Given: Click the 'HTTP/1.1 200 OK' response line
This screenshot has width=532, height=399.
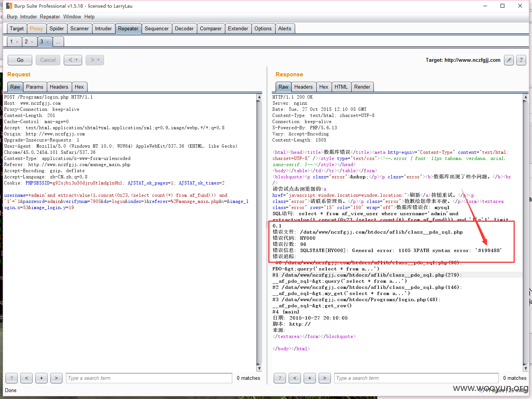Looking at the screenshot, I should 292,97.
